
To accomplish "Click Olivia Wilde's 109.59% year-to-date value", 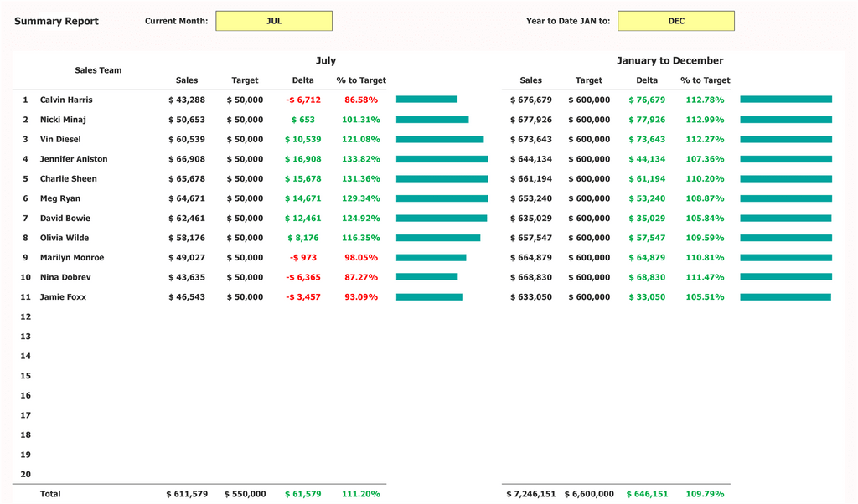I will 705,238.
